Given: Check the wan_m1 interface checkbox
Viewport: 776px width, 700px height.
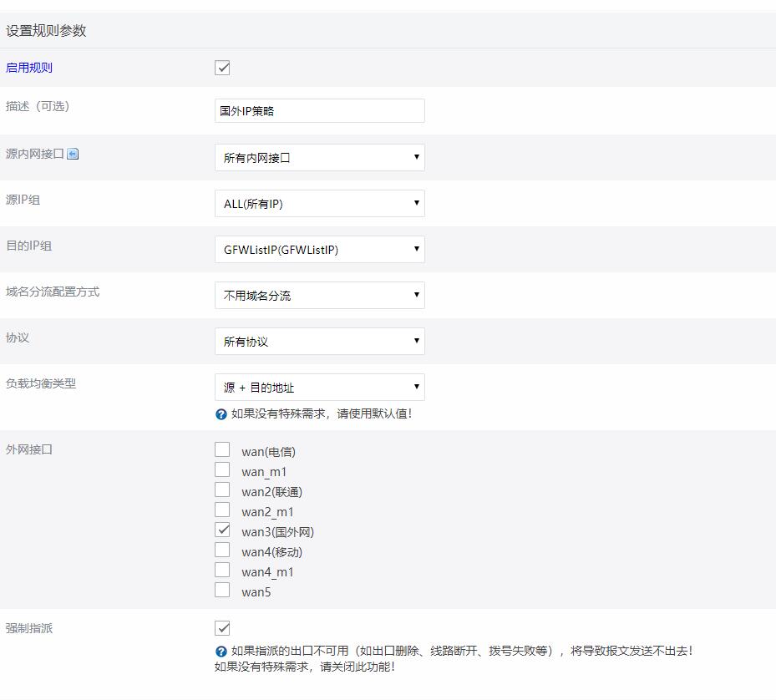Looking at the screenshot, I should coord(222,469).
